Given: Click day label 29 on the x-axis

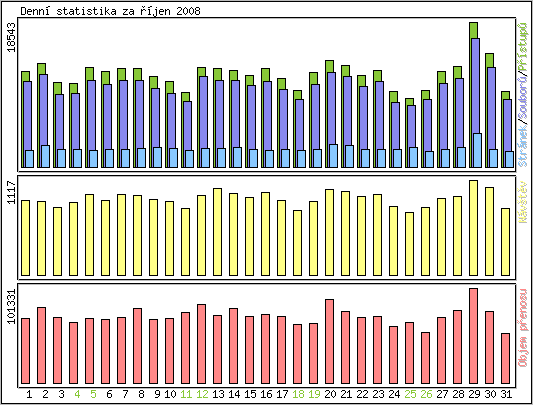Looking at the screenshot, I should pos(474,394).
